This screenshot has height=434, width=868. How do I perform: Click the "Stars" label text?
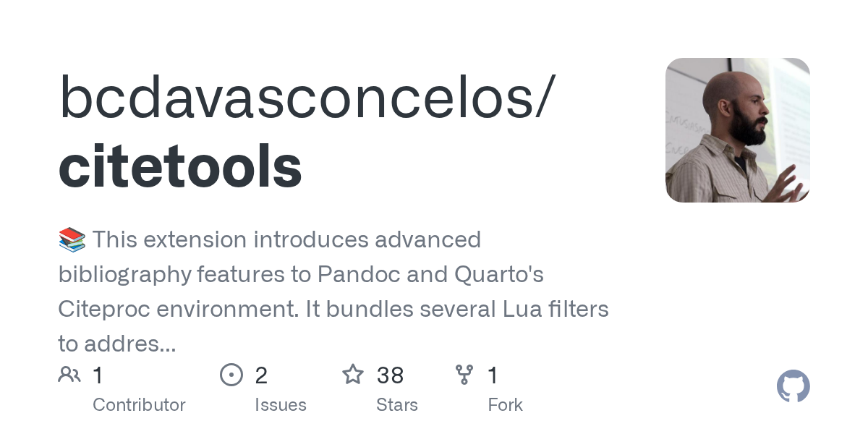pyautogui.click(x=398, y=405)
